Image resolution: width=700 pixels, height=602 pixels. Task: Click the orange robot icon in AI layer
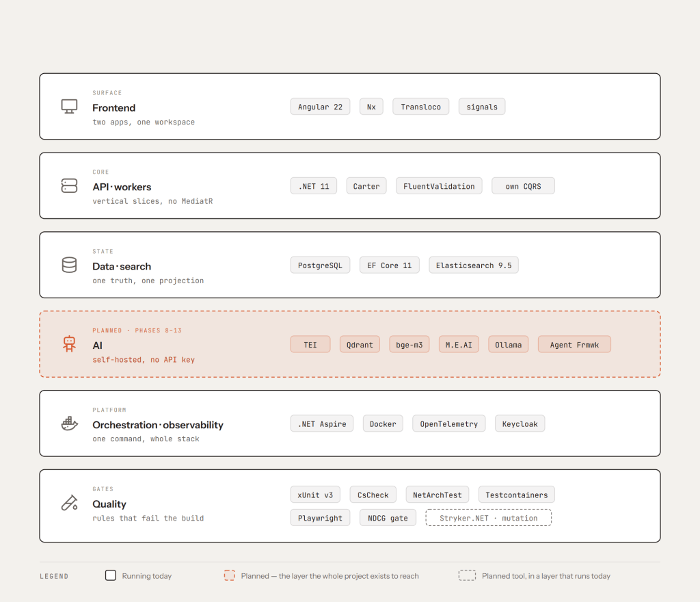69,344
